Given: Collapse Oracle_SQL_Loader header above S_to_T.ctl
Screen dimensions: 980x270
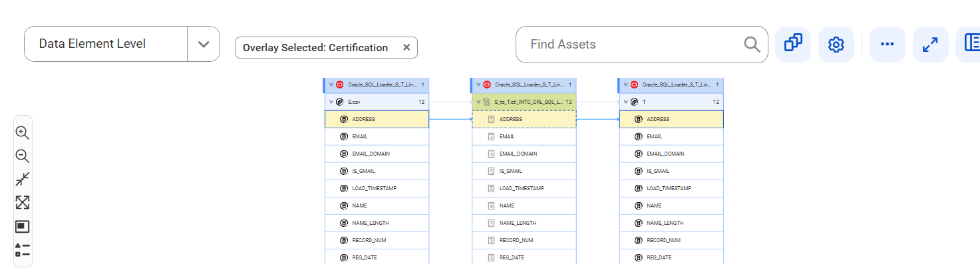Looking at the screenshot, I should (478, 84).
